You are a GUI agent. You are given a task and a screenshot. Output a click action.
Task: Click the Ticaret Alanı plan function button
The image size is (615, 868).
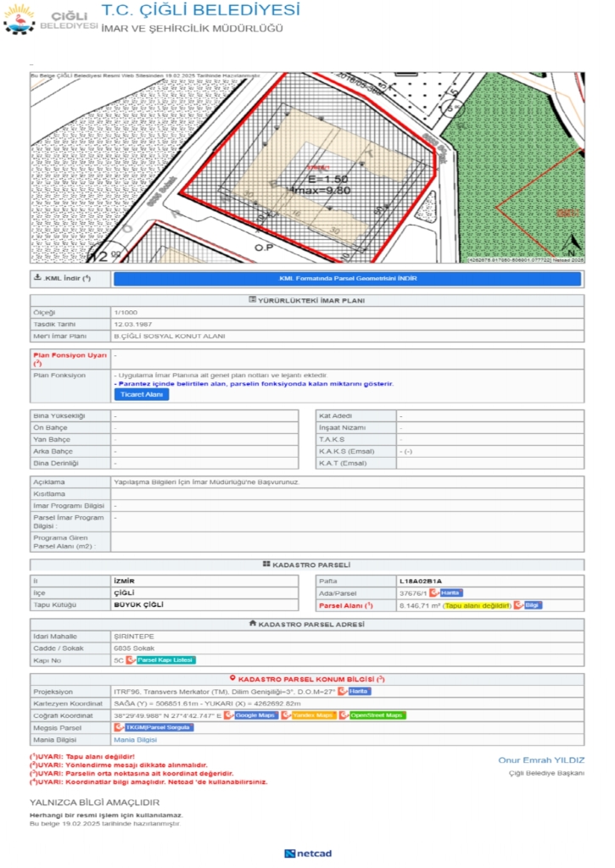tap(142, 394)
